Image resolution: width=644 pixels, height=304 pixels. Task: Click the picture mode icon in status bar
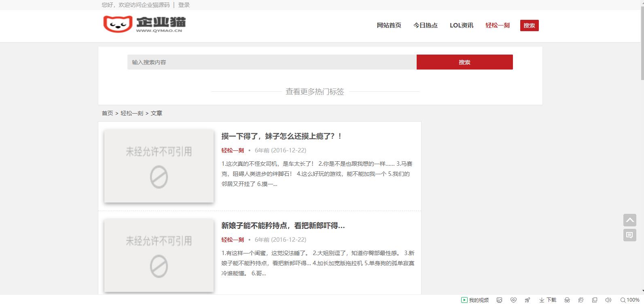499,300
